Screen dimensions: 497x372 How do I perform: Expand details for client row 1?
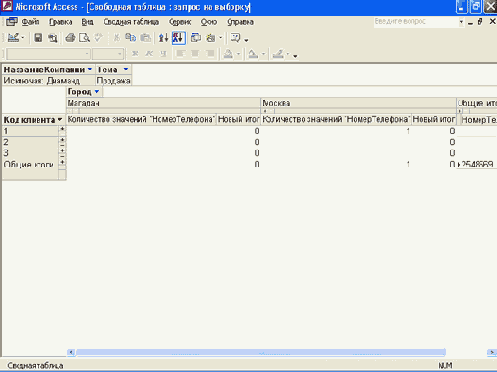point(62,129)
